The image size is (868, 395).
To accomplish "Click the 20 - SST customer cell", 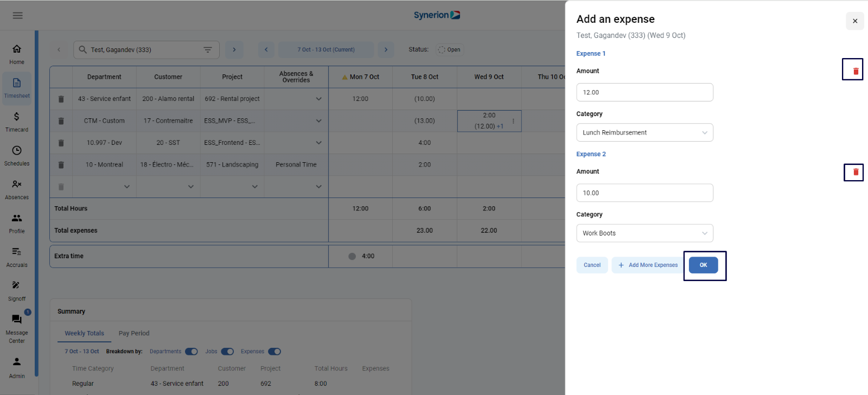I will click(x=168, y=143).
